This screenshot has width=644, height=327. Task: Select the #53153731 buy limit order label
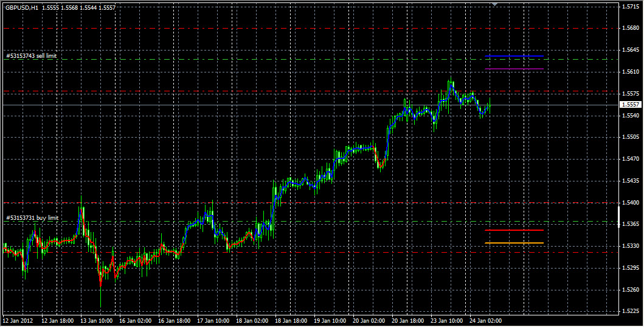pos(32,217)
